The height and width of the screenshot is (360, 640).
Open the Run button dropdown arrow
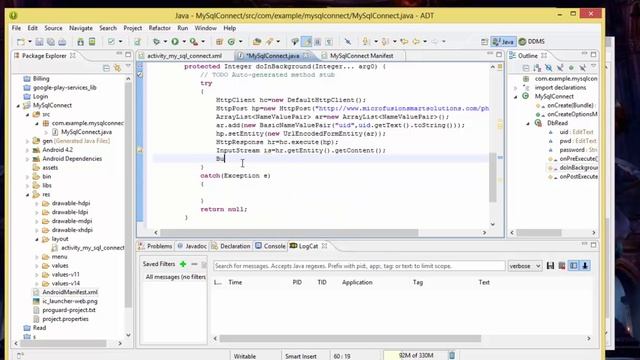(x=184, y=42)
